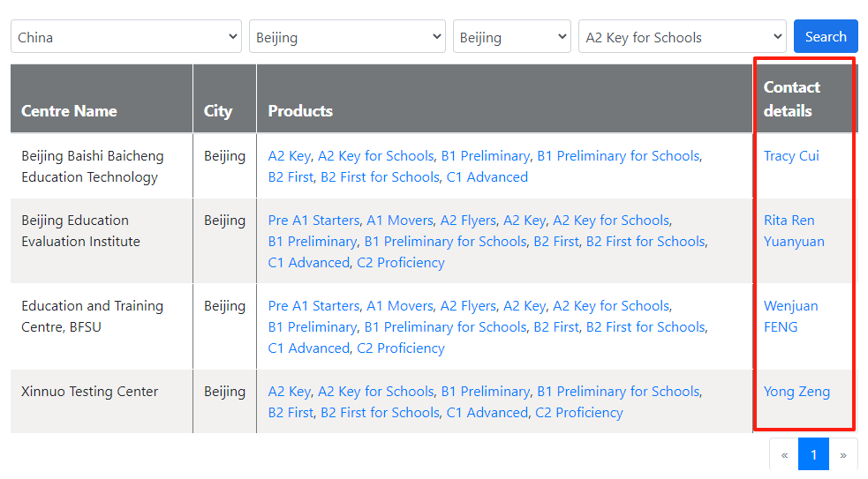Click A2 Flyers in BFSU row
This screenshot has height=479, width=868.
[x=468, y=306]
